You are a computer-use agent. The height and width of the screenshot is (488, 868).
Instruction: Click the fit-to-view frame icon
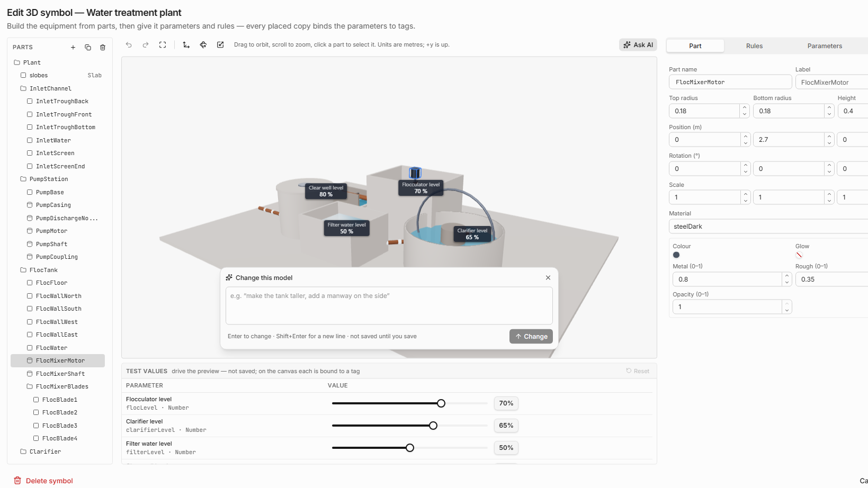pos(163,45)
